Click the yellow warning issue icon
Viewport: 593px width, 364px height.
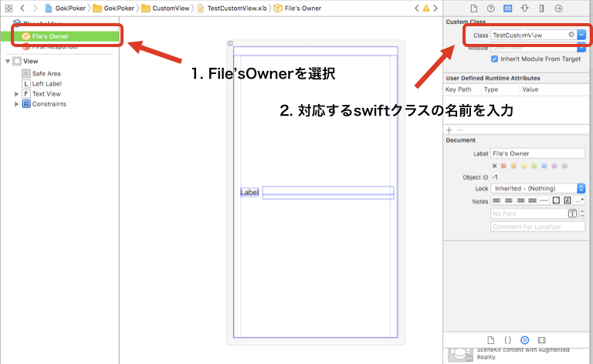point(426,8)
